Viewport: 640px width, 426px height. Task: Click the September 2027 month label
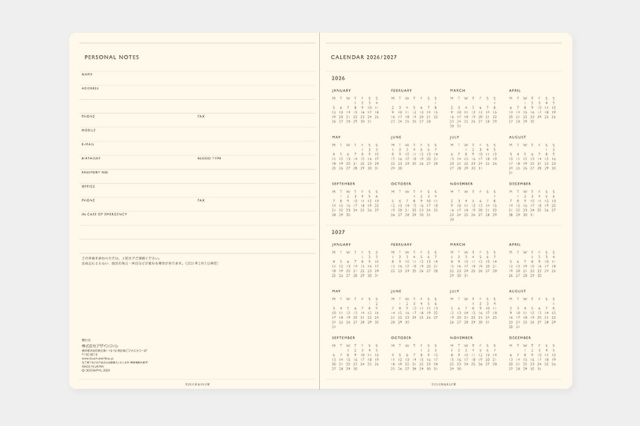(343, 337)
